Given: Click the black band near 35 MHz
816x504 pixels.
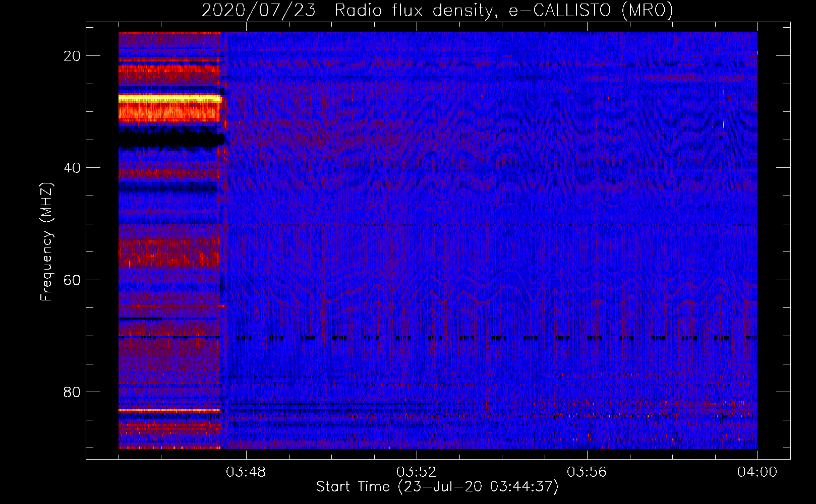Looking at the screenshot, I should click(170, 138).
